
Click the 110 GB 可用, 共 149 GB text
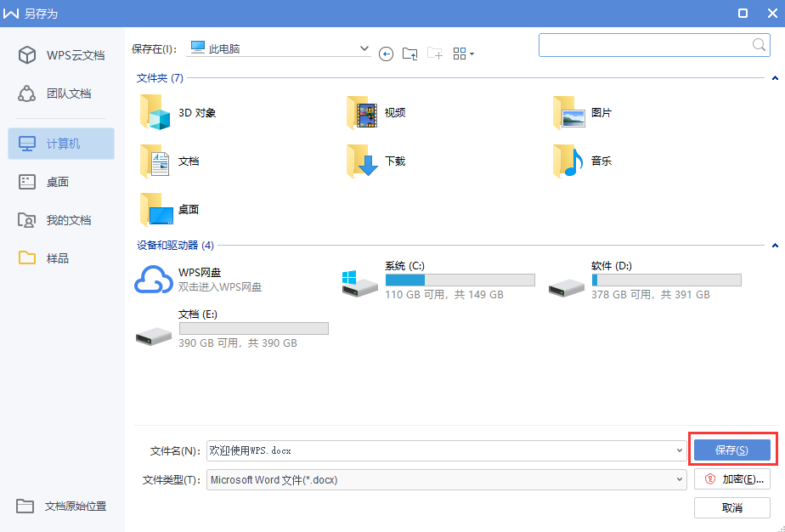coord(444,295)
